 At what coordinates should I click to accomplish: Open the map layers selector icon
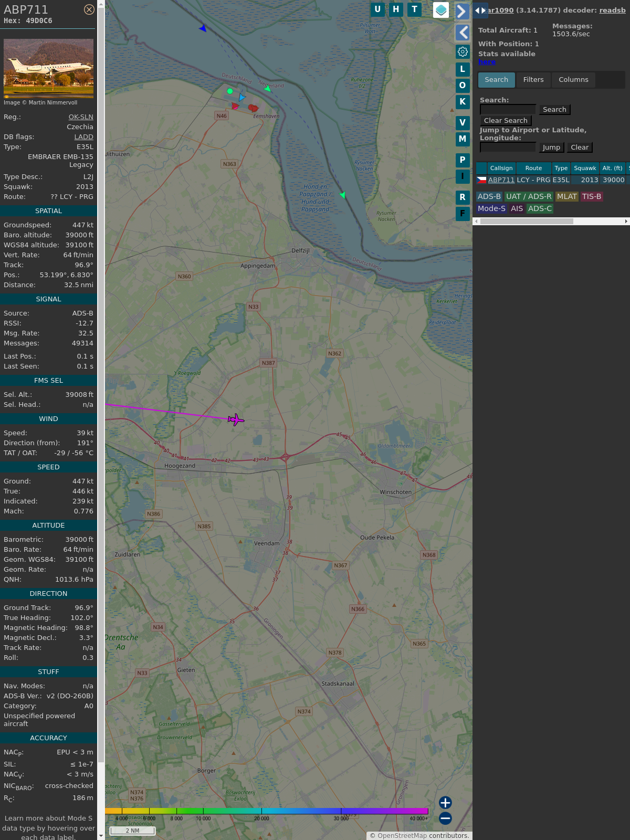click(x=441, y=10)
